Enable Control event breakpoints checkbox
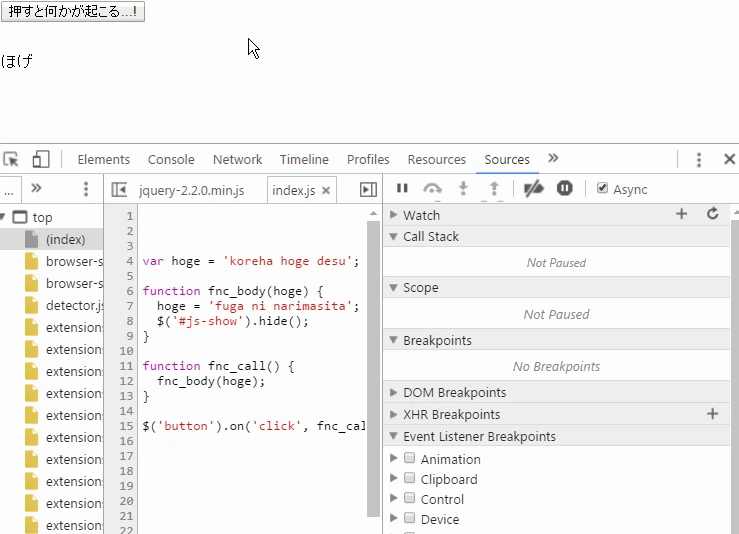The height and width of the screenshot is (534, 739). [410, 498]
